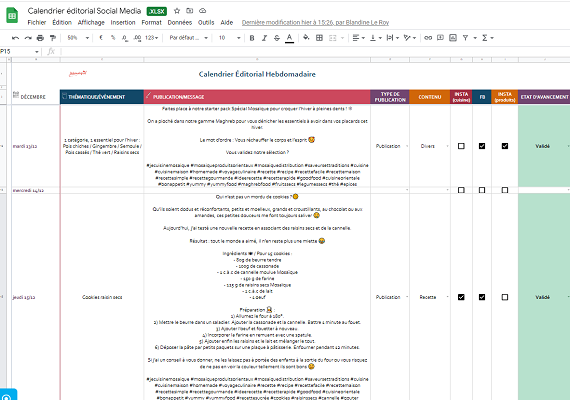Open the Google Sheets home icon
Viewport: 570px width, 400px height.
[x=12, y=15]
